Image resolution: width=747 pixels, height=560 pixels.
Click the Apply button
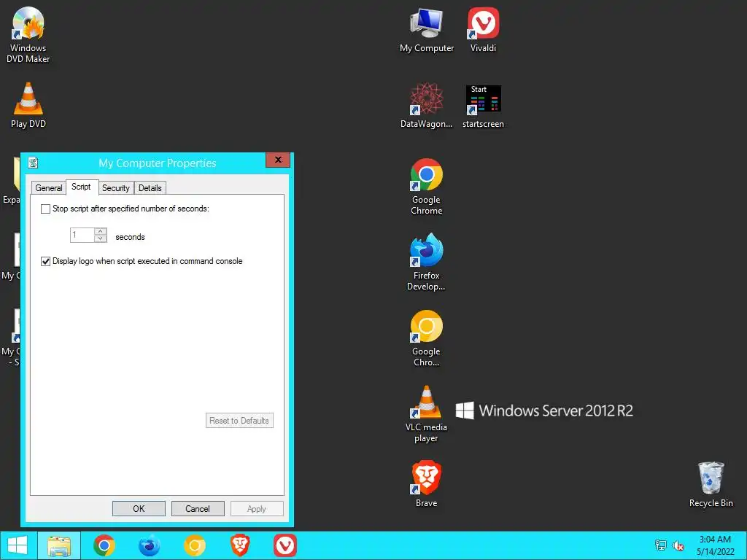coord(257,508)
